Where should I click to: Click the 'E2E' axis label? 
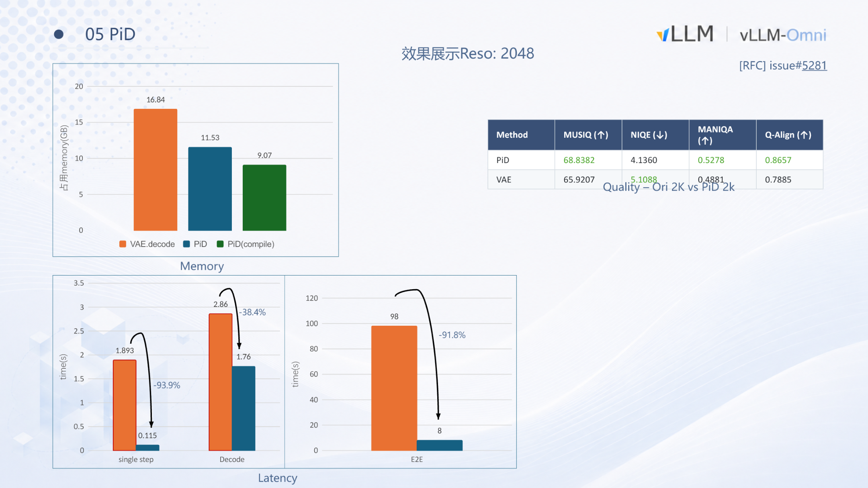click(x=417, y=459)
